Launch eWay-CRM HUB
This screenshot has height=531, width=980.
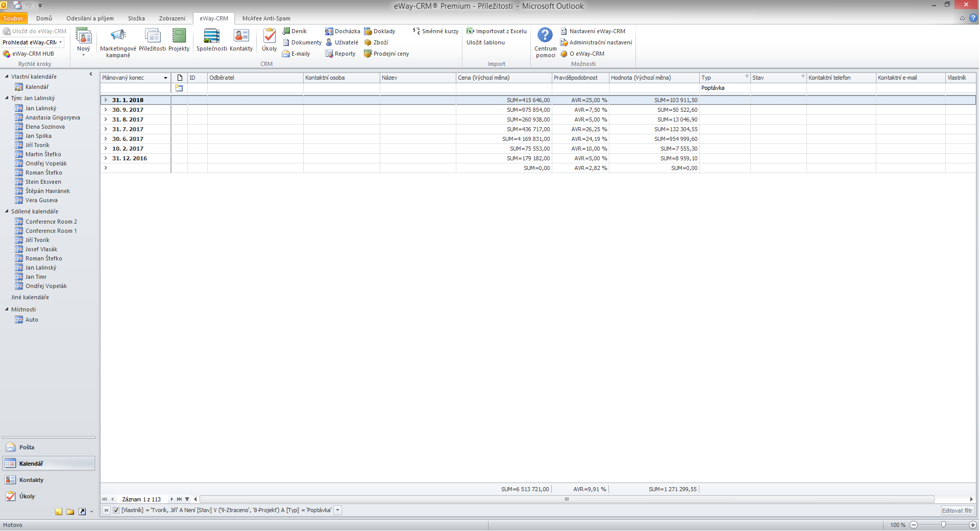tap(29, 54)
